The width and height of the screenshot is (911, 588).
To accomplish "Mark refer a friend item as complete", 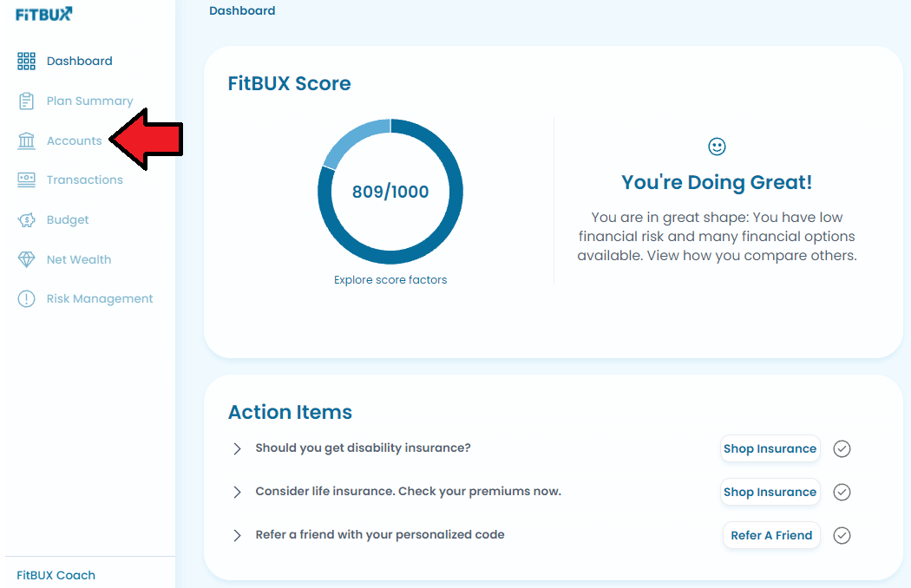I will click(842, 535).
